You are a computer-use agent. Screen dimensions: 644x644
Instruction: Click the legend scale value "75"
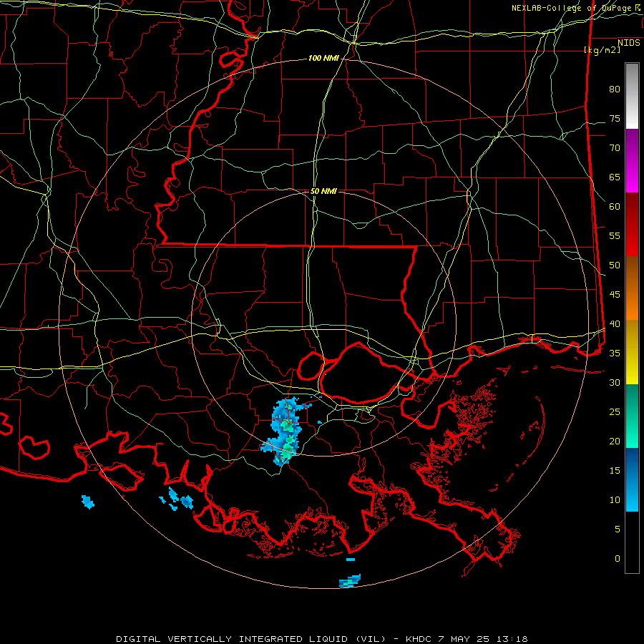pyautogui.click(x=615, y=119)
